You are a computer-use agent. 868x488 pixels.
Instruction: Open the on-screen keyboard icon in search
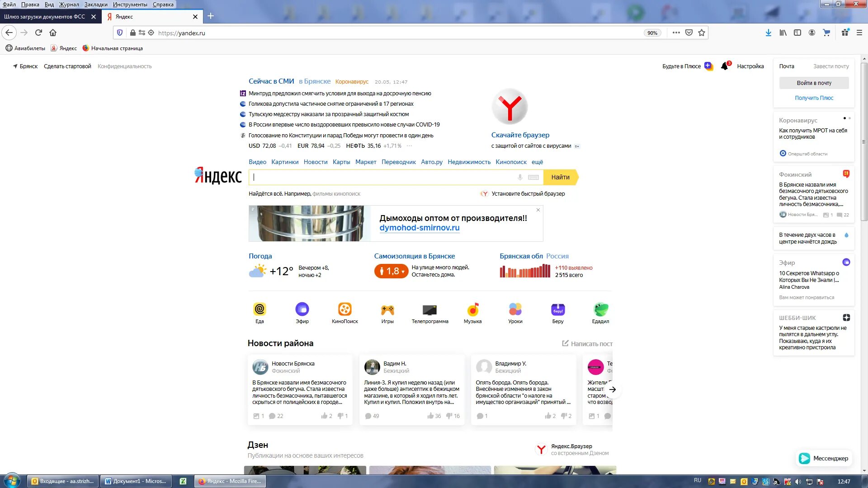click(533, 178)
